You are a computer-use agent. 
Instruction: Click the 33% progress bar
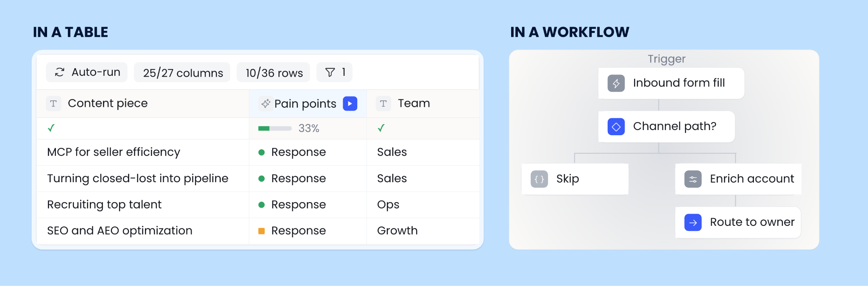pyautogui.click(x=275, y=128)
